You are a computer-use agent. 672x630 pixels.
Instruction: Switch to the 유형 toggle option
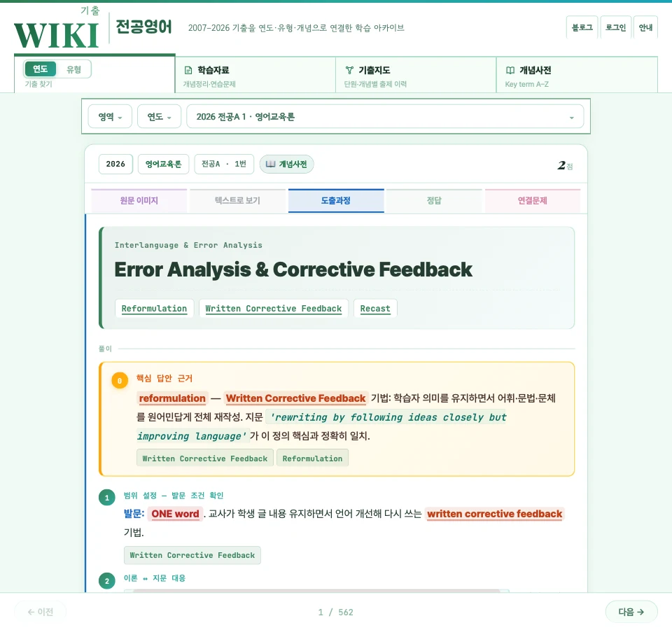pyautogui.click(x=73, y=69)
